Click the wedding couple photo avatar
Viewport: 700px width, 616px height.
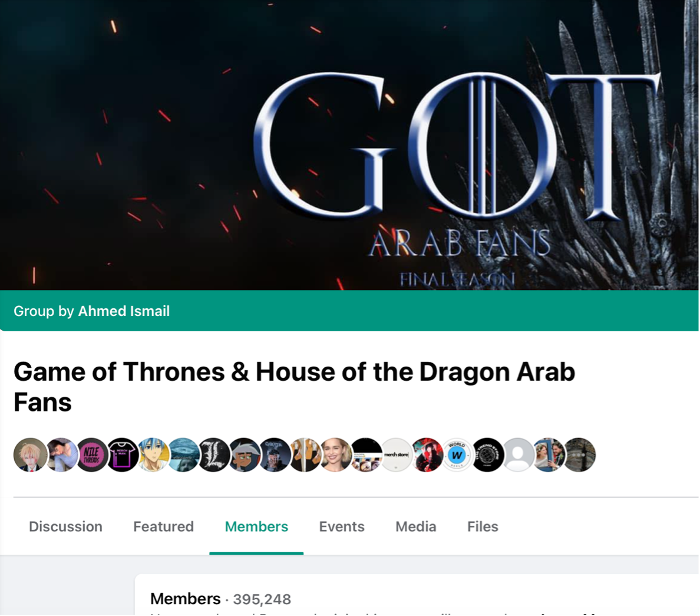point(549,454)
